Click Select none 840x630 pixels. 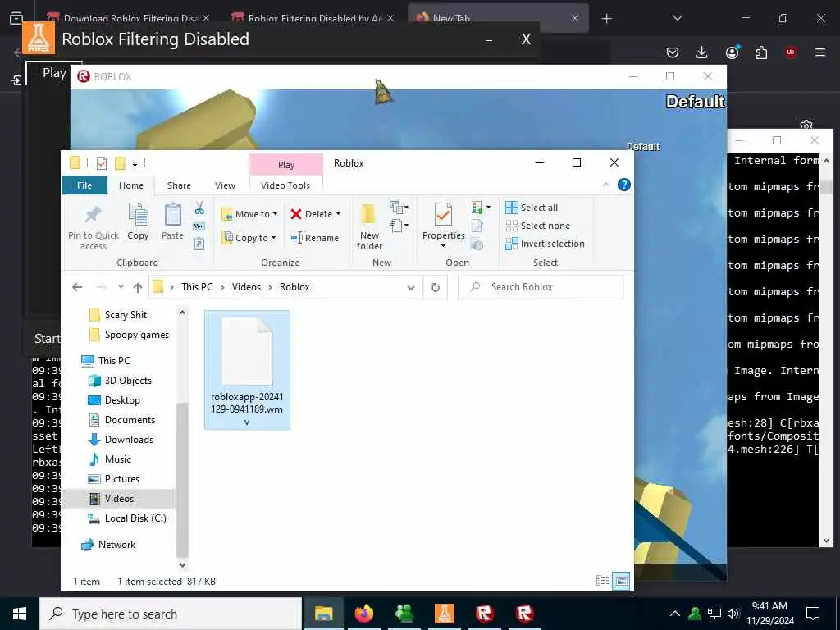pos(538,226)
